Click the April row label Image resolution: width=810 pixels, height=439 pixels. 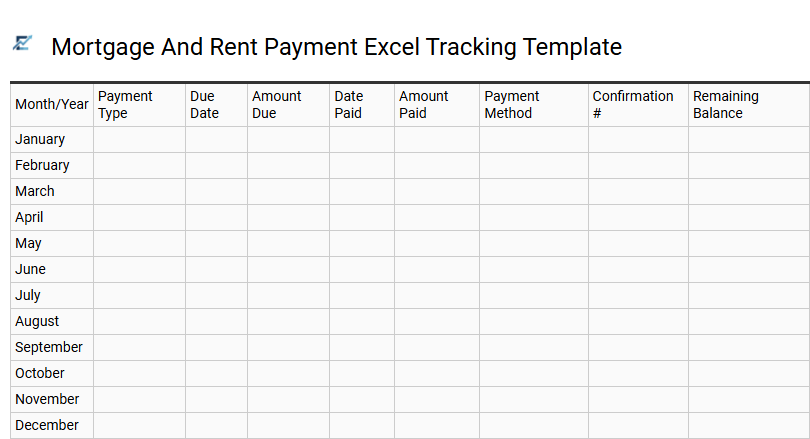click(29, 217)
